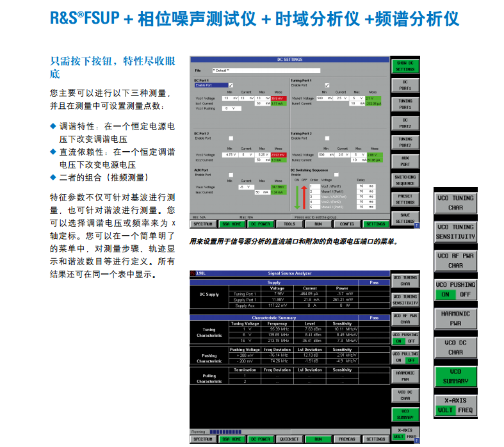Image resolution: width=504 pixels, height=447 pixels.
Task: Open VCO DC CHAR in Signal Source Analyzer softkeys
Action: pyautogui.click(x=405, y=395)
